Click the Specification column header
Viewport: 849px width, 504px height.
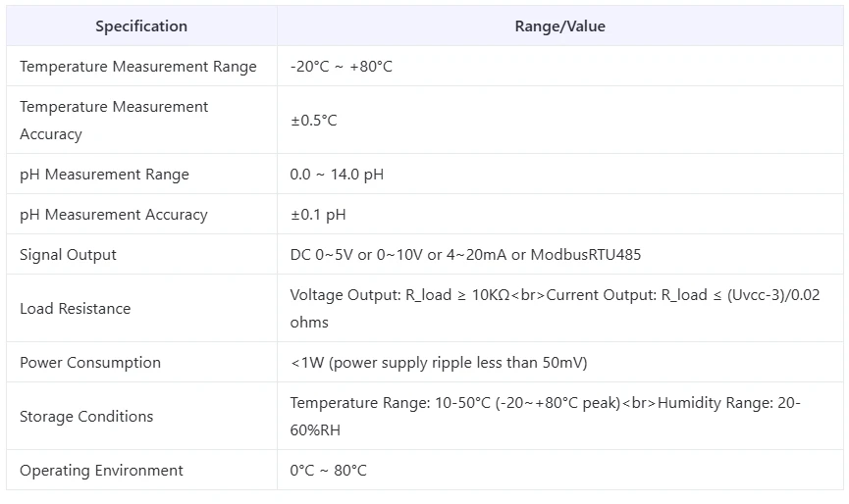point(141,26)
